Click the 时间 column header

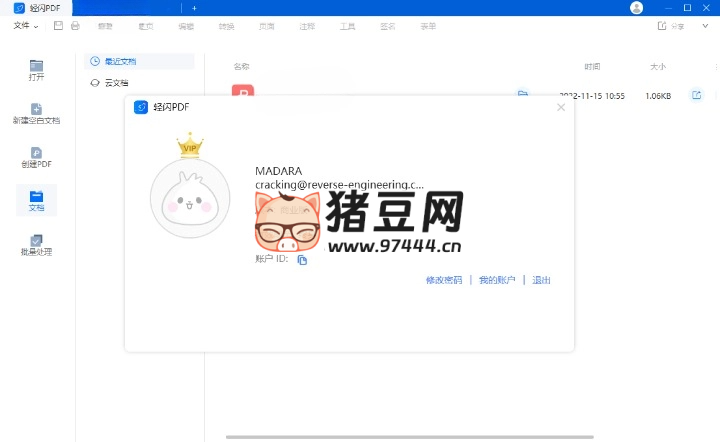tap(592, 67)
